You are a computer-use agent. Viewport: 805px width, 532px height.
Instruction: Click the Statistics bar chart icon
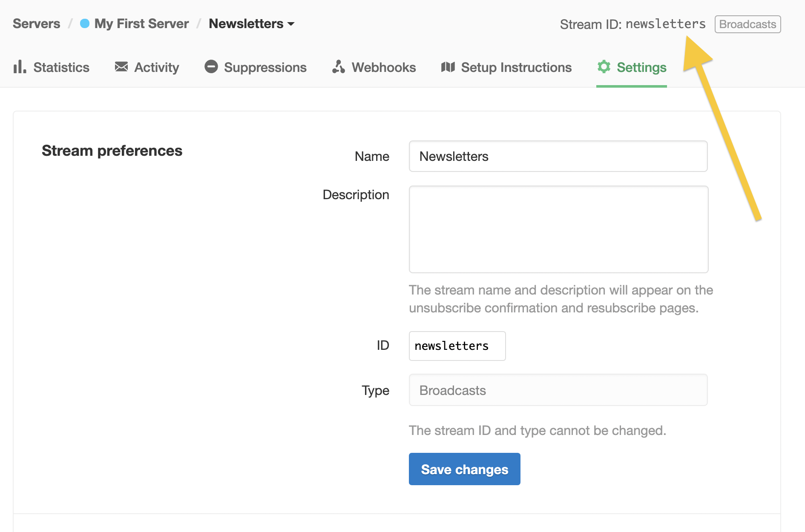20,67
